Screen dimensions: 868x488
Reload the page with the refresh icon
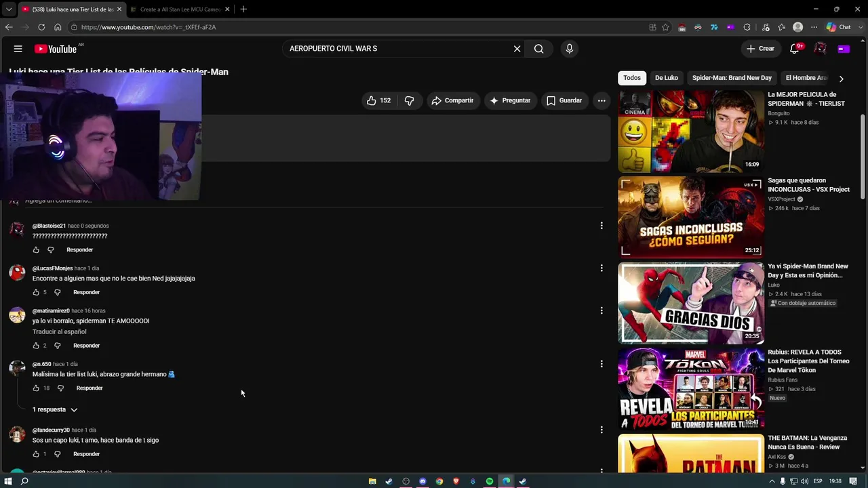click(41, 27)
